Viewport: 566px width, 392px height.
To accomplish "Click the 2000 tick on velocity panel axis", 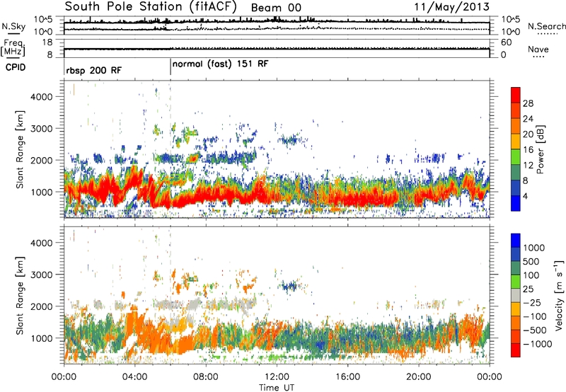I will pyautogui.click(x=41, y=306).
